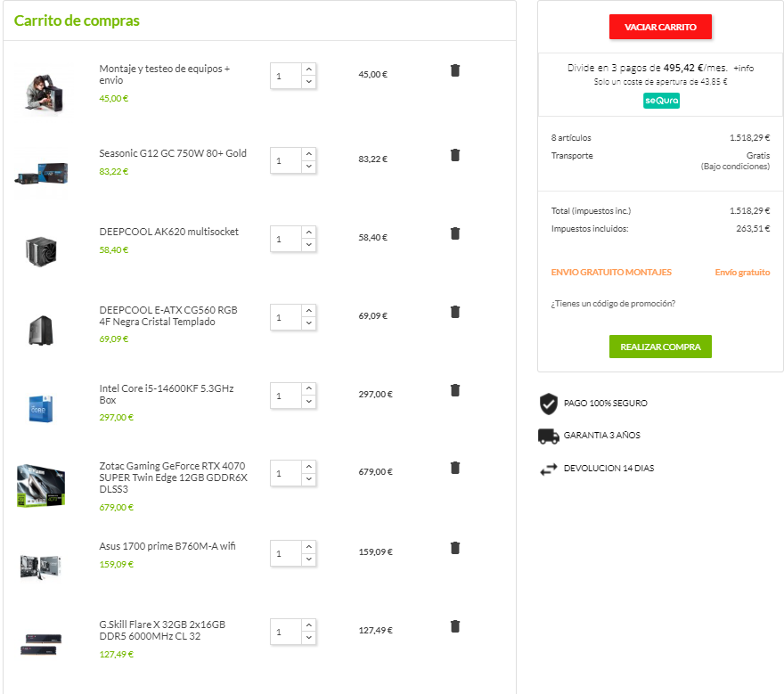Click the Devolucion 14 dias arrows icon
784x694 pixels.
(x=549, y=469)
